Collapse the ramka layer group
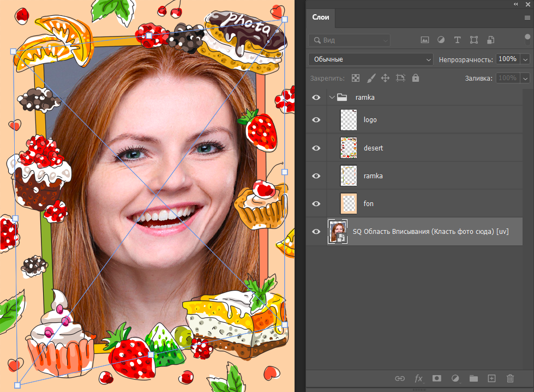Screen dimensions: 534x392 click(332, 98)
